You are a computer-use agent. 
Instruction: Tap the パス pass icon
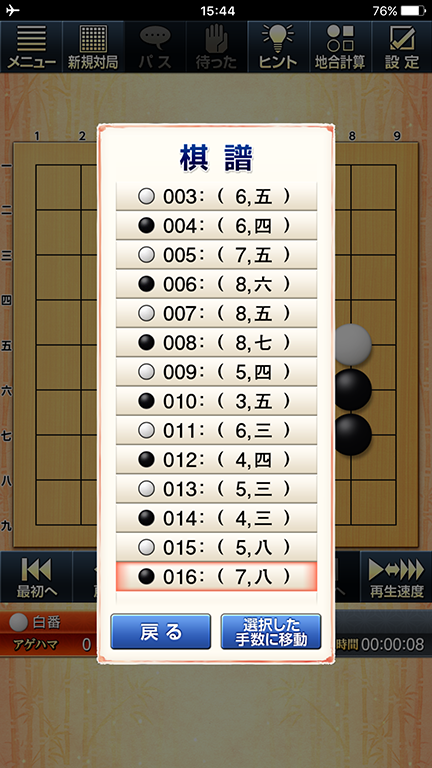(x=155, y=47)
